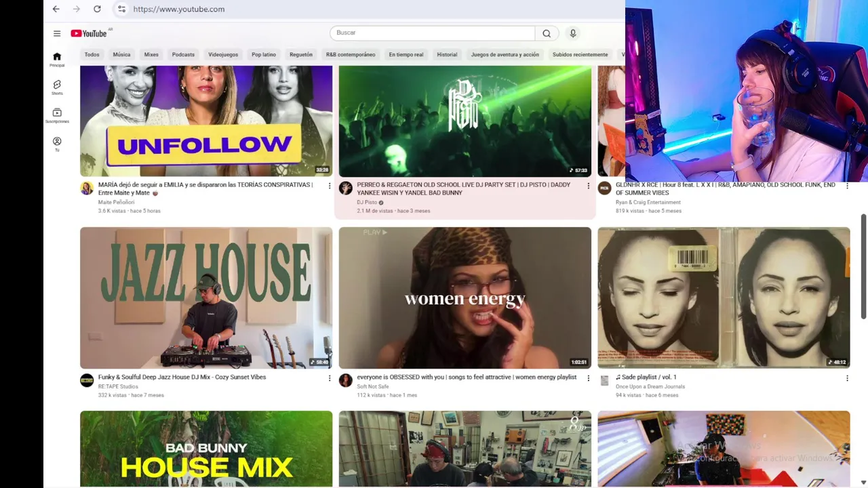
Task: Open the JAZZ HOUSE video thumbnail
Action: 206,298
